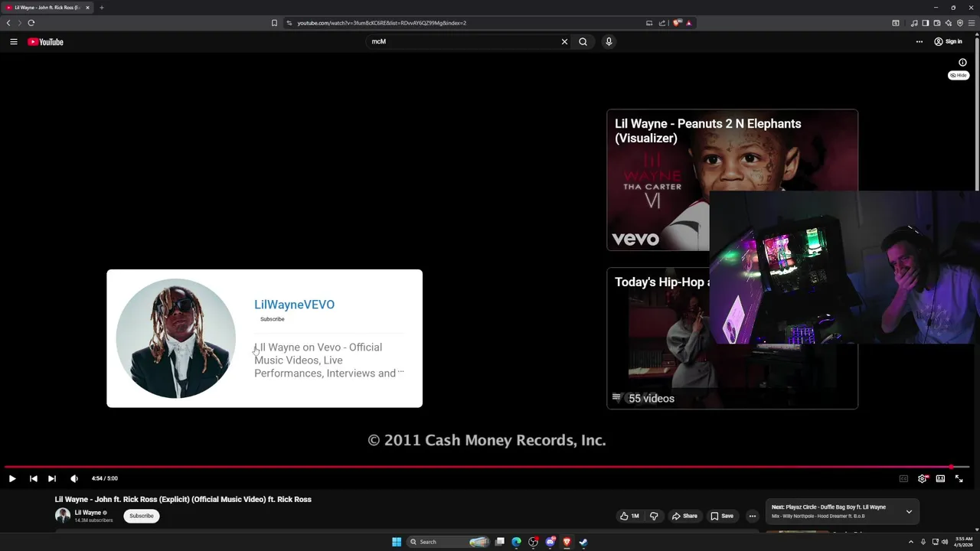The width and height of the screenshot is (980, 551).
Task: Run search with magnifying glass button
Action: point(583,42)
